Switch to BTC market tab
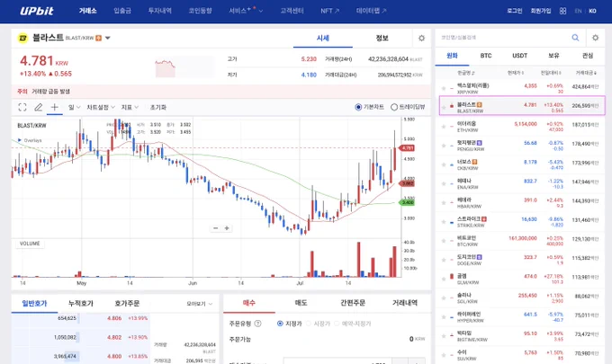 tap(486, 56)
